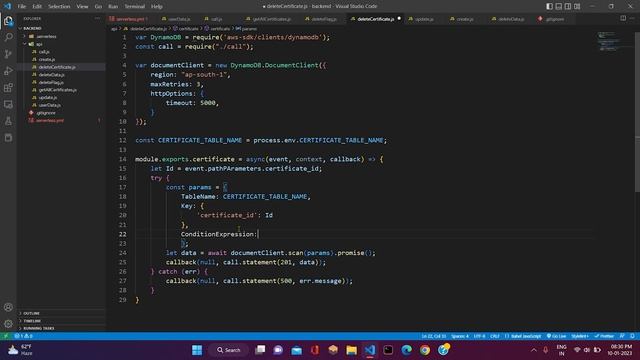
Task: Open the Run and Debug view
Action: 8,71
